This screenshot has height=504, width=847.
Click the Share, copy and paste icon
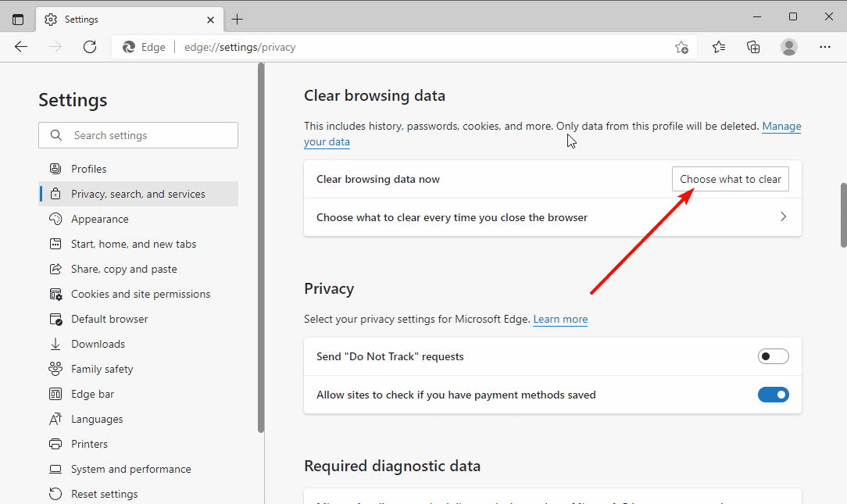point(55,269)
